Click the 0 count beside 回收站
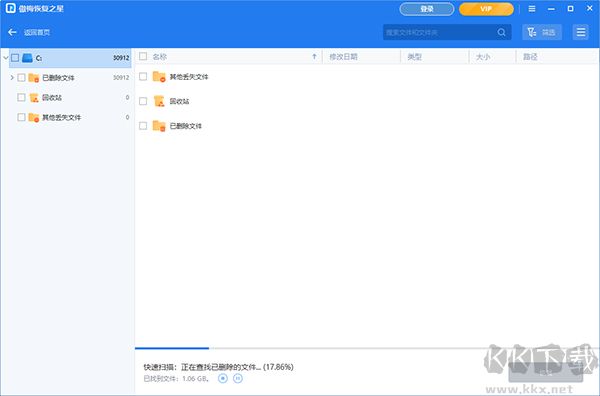Screen dimensions: 600x396 [x=127, y=98]
